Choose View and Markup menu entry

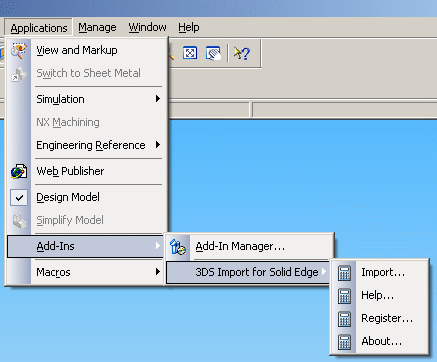tap(87, 50)
